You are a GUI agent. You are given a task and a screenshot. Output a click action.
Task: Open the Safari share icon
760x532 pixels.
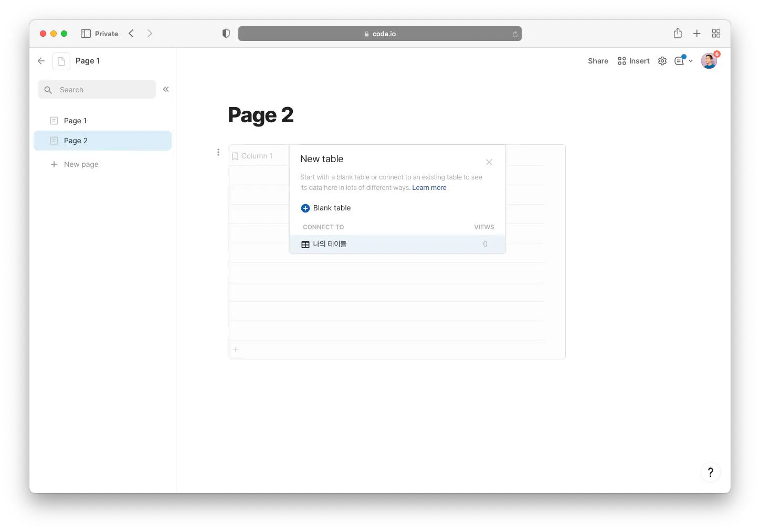(x=678, y=33)
